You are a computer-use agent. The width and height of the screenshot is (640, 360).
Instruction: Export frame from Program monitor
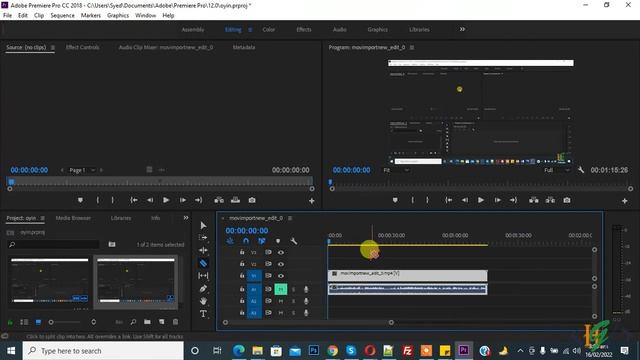point(567,200)
